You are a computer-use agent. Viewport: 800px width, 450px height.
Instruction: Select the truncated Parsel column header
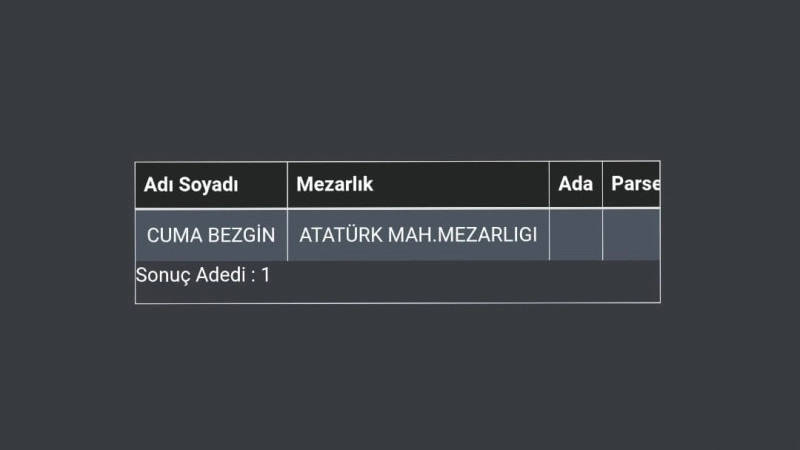click(632, 185)
